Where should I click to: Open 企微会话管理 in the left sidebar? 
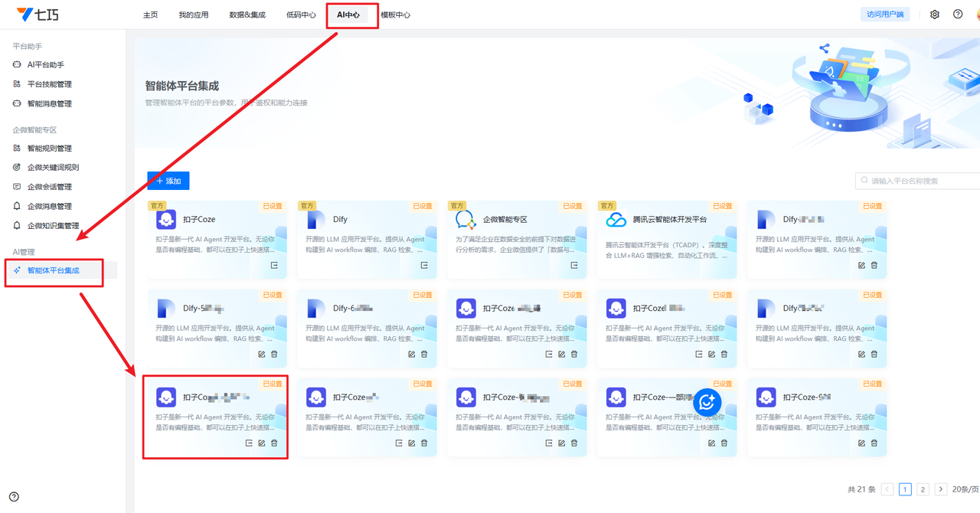pyautogui.click(x=49, y=187)
